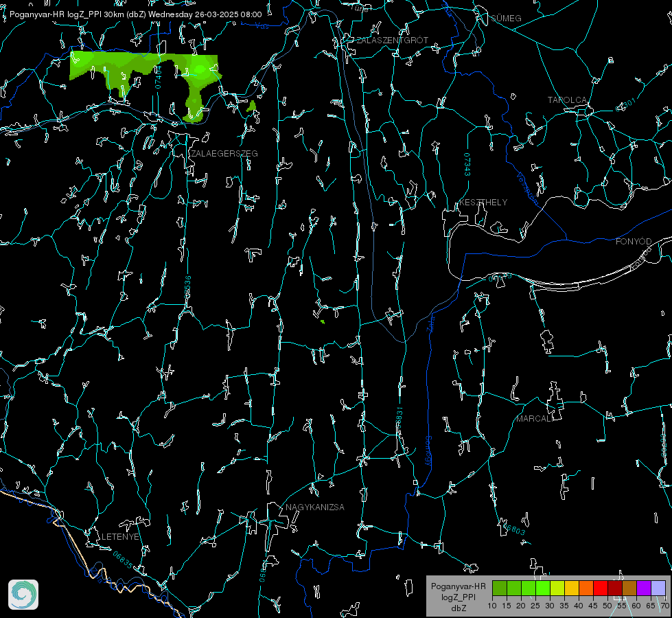Select the 35-40 dBZ yellow swatch
672x618 pixels.
coord(572,588)
